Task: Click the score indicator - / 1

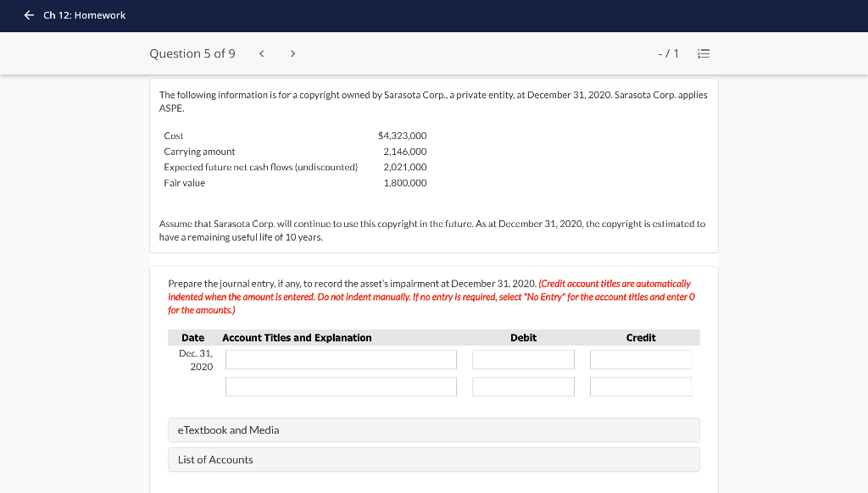Action: click(668, 53)
